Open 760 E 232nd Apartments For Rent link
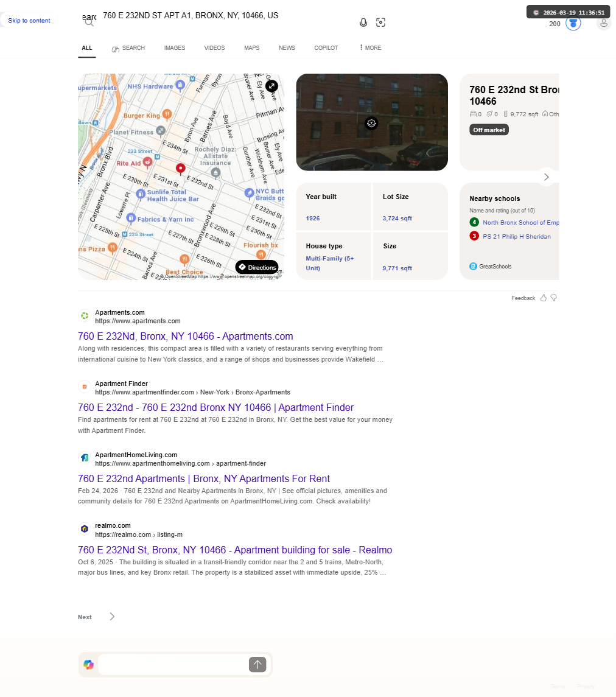Image resolution: width=616 pixels, height=697 pixels. point(203,478)
